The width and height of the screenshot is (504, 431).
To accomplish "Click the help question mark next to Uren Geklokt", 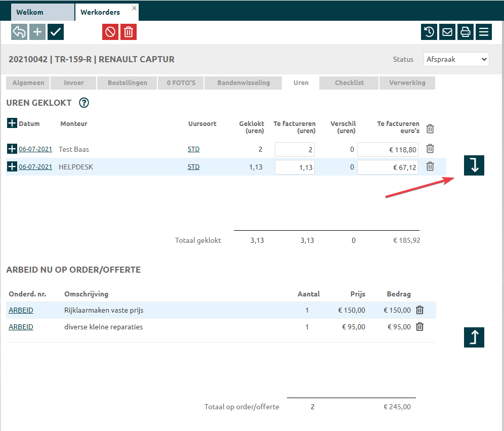I will (84, 103).
